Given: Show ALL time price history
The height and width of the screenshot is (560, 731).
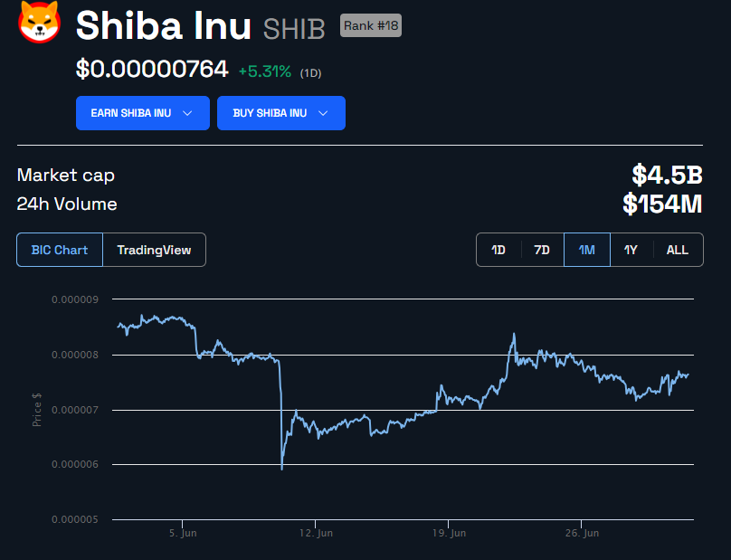Looking at the screenshot, I should pyautogui.click(x=677, y=250).
